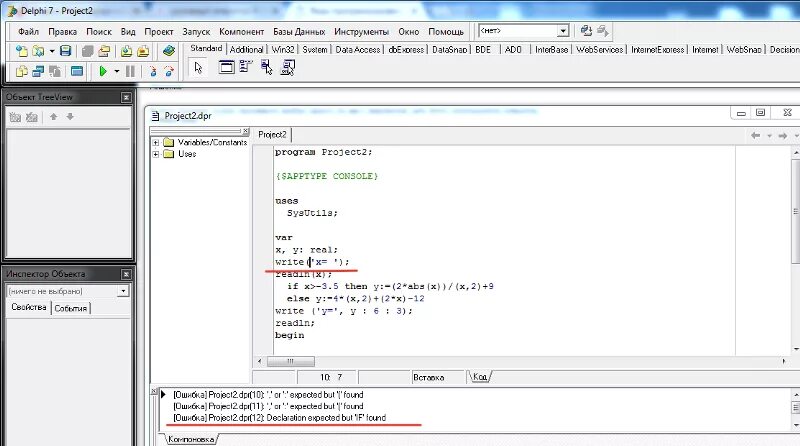Screen dimensions: 800x446
Task: Run the program with green arrow
Action: click(103, 71)
